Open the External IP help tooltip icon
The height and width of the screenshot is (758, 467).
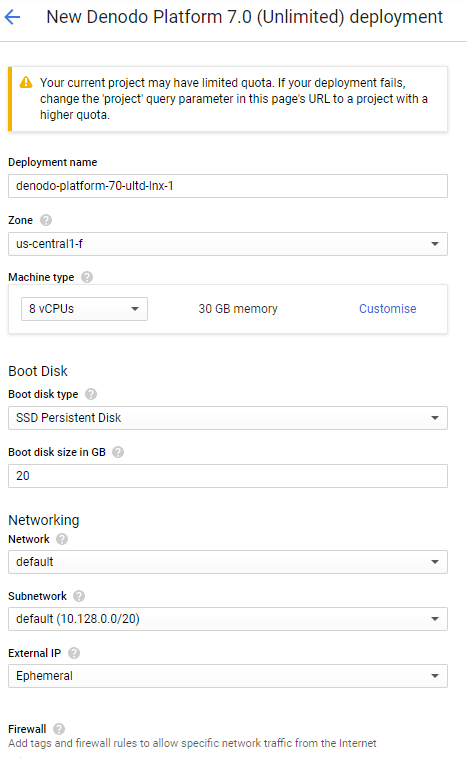coord(74,654)
